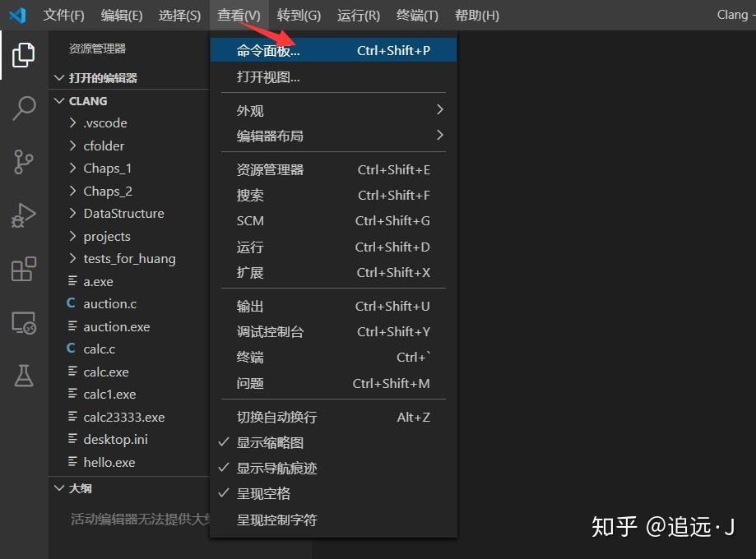Select the Explorer icon in activity bar

click(x=22, y=54)
